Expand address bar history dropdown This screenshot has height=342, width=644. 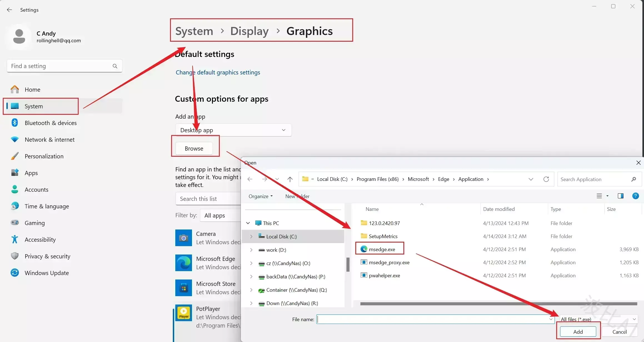pyautogui.click(x=531, y=179)
